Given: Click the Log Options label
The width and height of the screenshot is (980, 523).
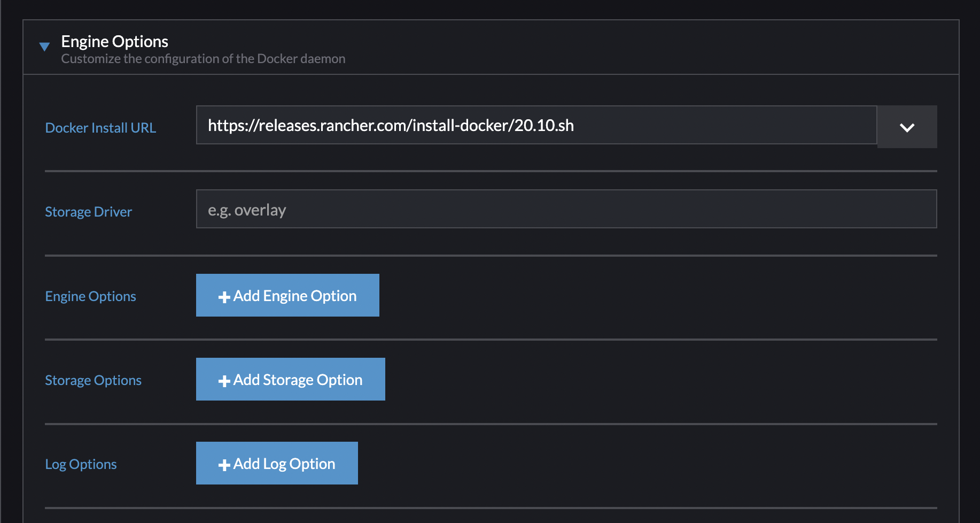Looking at the screenshot, I should (x=81, y=464).
